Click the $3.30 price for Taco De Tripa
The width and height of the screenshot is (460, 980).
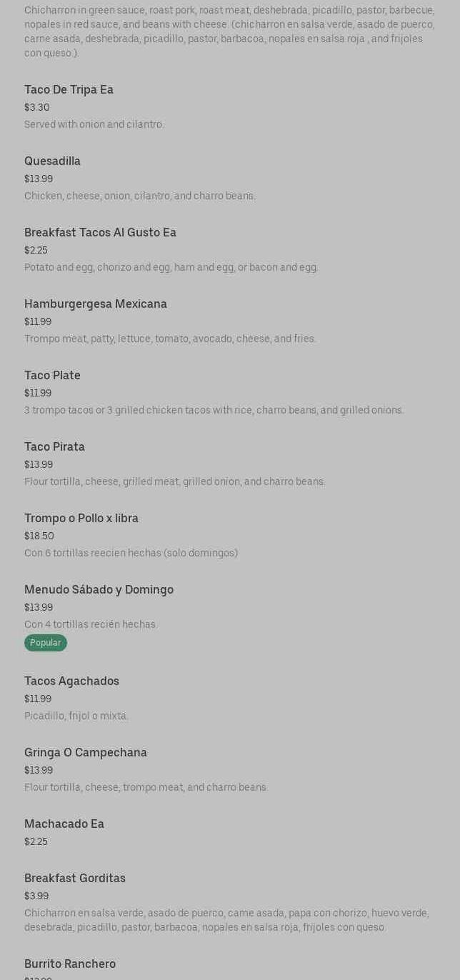[x=37, y=107]
